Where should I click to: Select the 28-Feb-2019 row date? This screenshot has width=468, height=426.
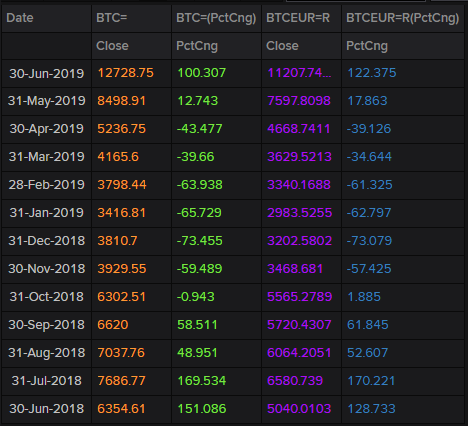pyautogui.click(x=46, y=185)
